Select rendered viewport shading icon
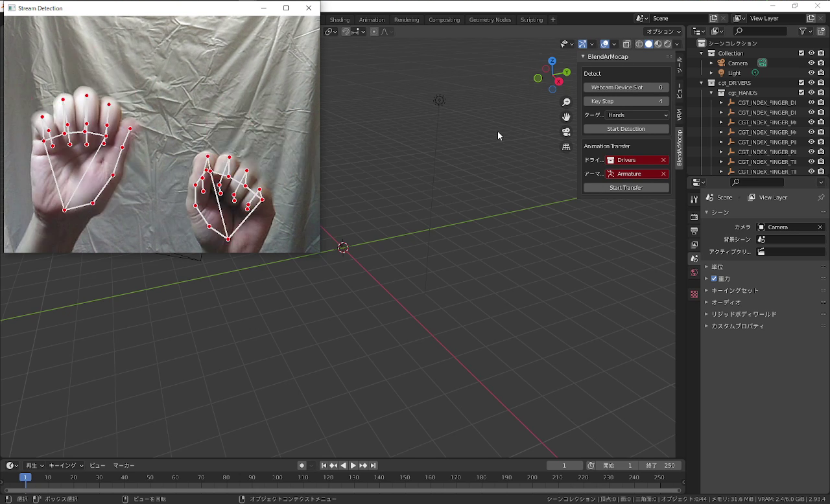 point(667,44)
